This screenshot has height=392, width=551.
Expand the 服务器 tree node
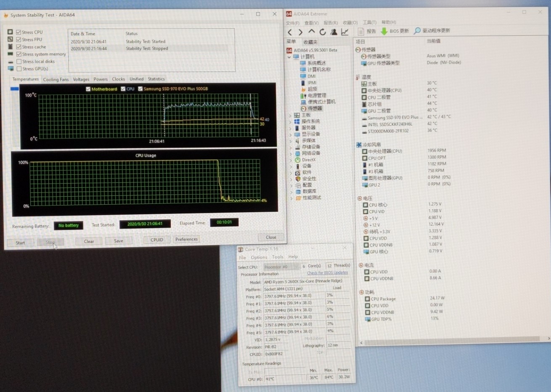pyautogui.click(x=290, y=128)
